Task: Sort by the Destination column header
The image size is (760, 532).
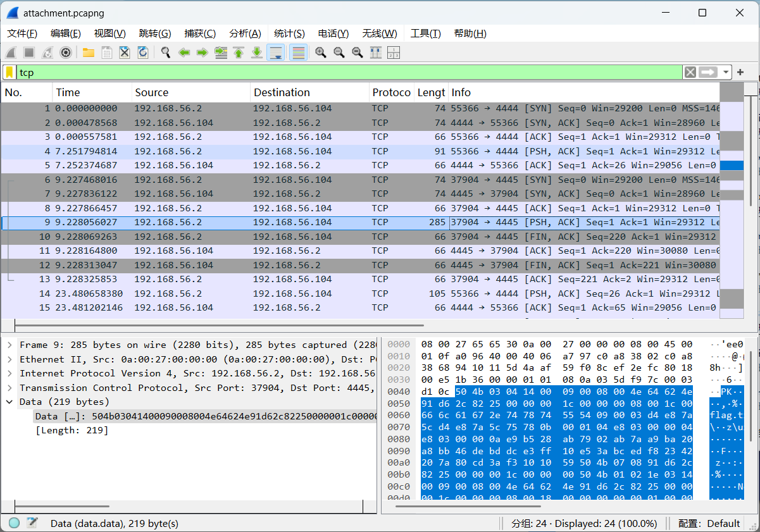Action: coord(310,92)
